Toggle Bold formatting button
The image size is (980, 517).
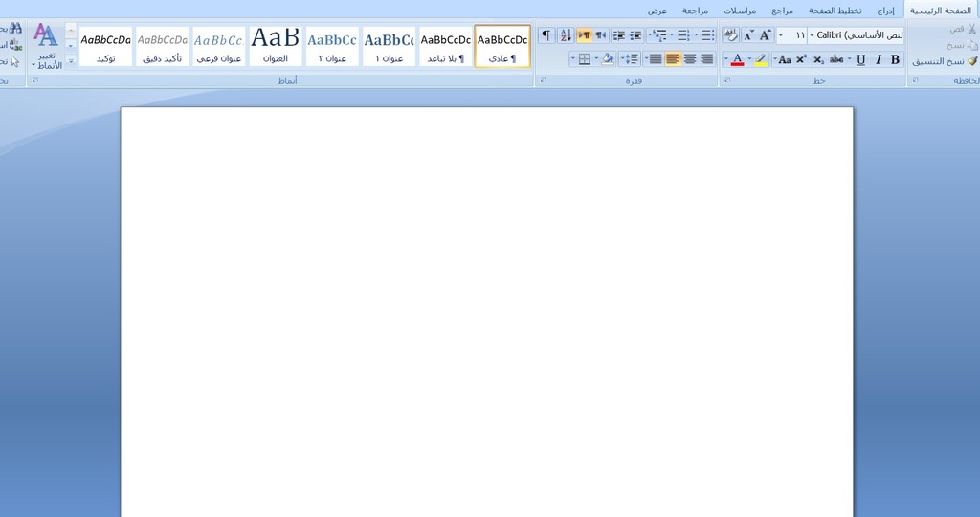click(x=895, y=59)
